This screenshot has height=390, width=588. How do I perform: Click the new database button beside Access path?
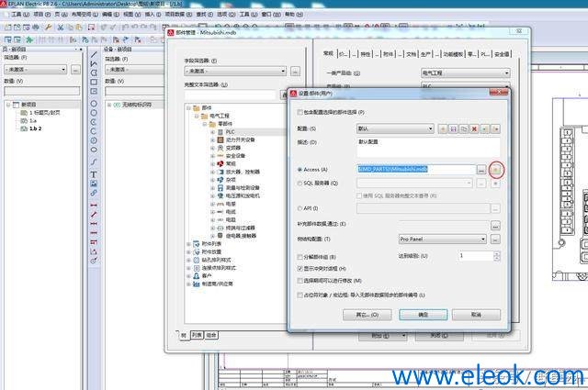tap(495, 170)
